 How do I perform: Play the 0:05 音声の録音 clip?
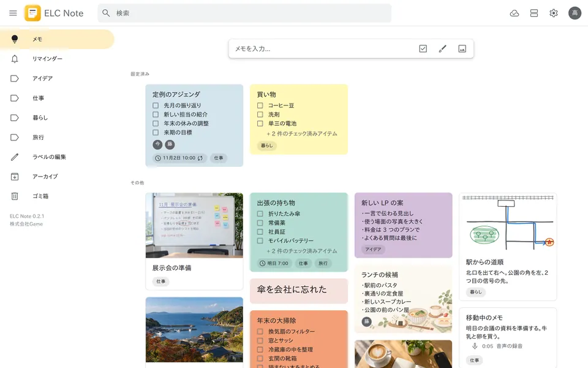click(497, 346)
